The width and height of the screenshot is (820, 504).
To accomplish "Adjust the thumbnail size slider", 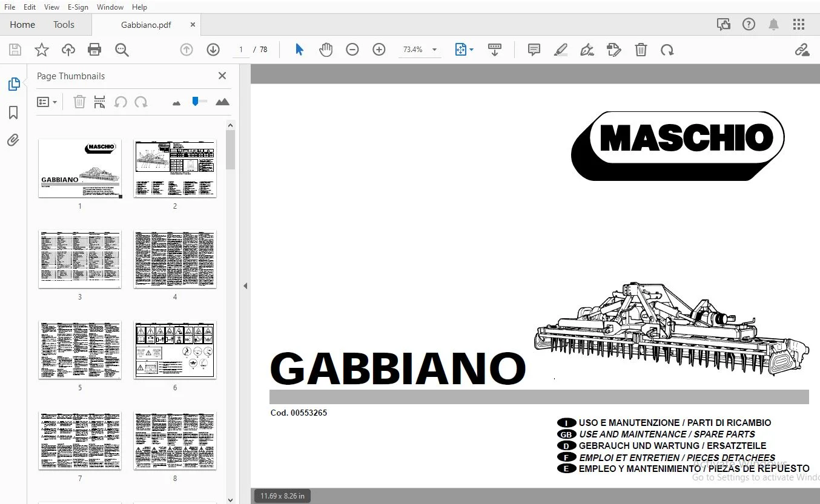I will pos(199,102).
